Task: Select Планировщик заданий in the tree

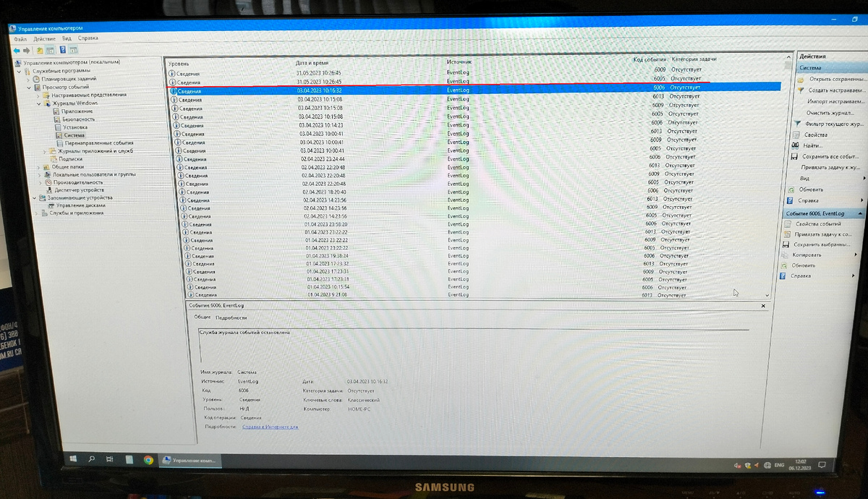Action: (x=69, y=79)
